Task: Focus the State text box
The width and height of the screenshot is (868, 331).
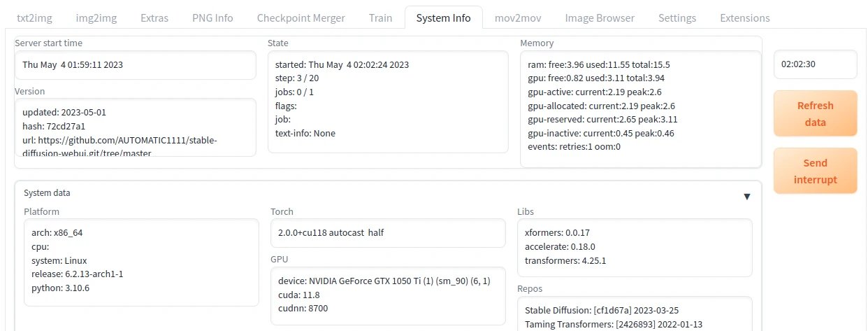Action: [388, 101]
